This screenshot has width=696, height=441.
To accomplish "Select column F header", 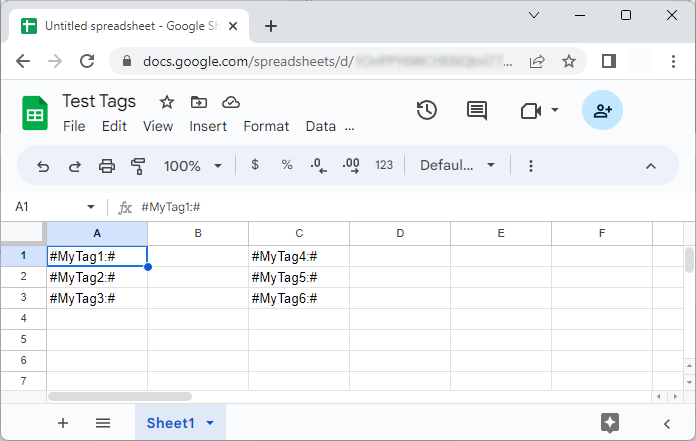I will point(602,233).
